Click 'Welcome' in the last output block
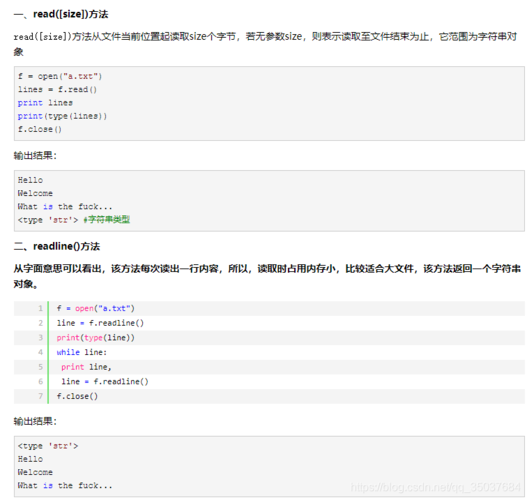This screenshot has height=500, width=527. [x=35, y=472]
